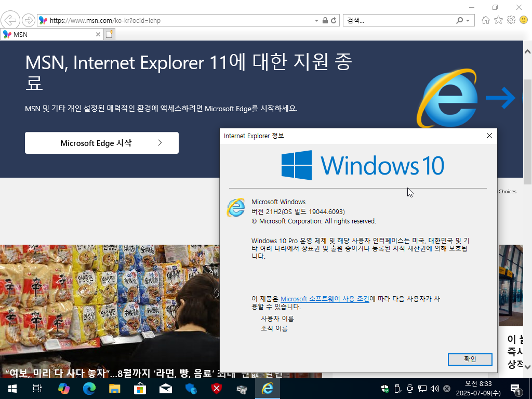Click the browser Forward arrow button
The height and width of the screenshot is (399, 532).
(x=29, y=20)
